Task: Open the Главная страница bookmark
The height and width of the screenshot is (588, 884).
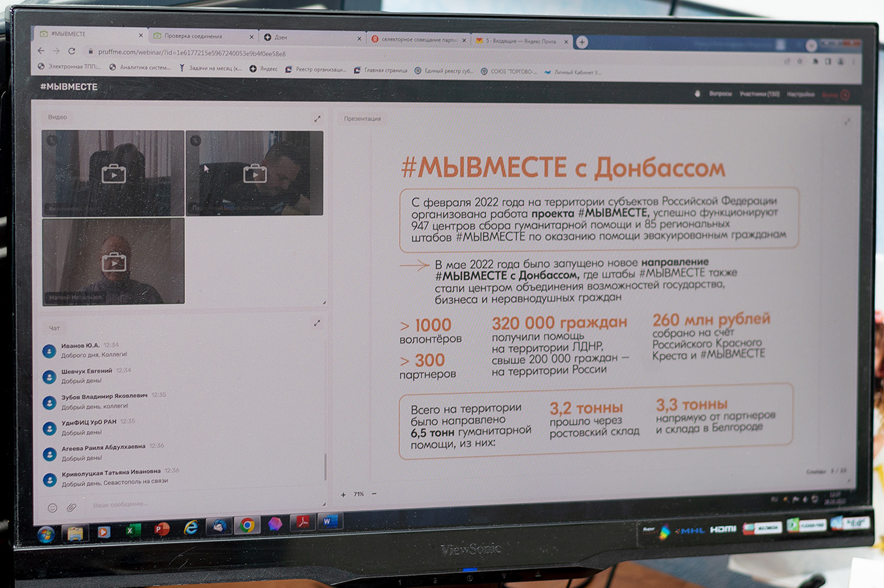Action: pyautogui.click(x=381, y=70)
